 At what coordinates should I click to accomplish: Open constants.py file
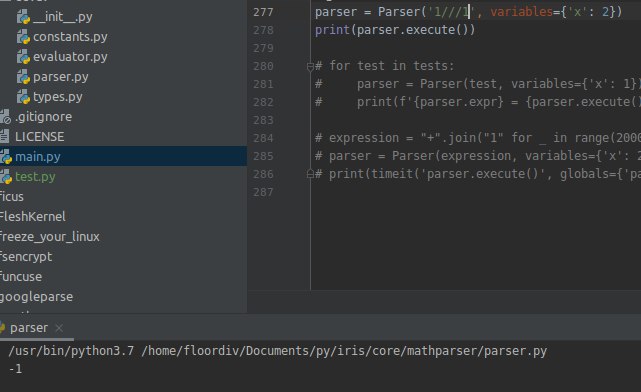pos(70,37)
